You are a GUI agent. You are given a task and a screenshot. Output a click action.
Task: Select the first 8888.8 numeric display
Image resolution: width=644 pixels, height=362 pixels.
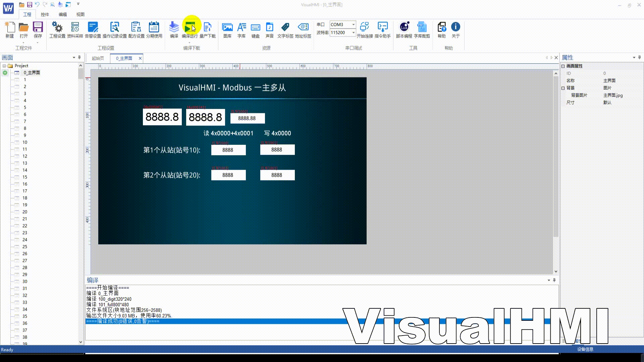(x=162, y=117)
